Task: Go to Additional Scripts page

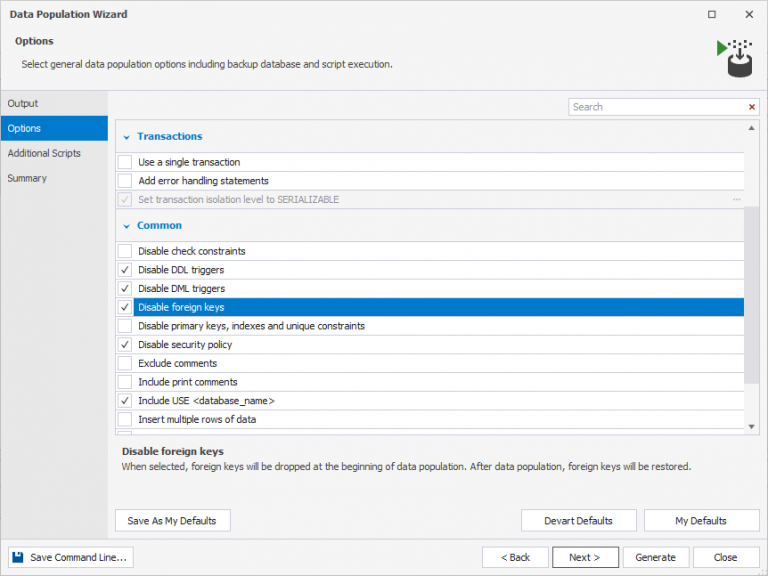Action: click(44, 153)
